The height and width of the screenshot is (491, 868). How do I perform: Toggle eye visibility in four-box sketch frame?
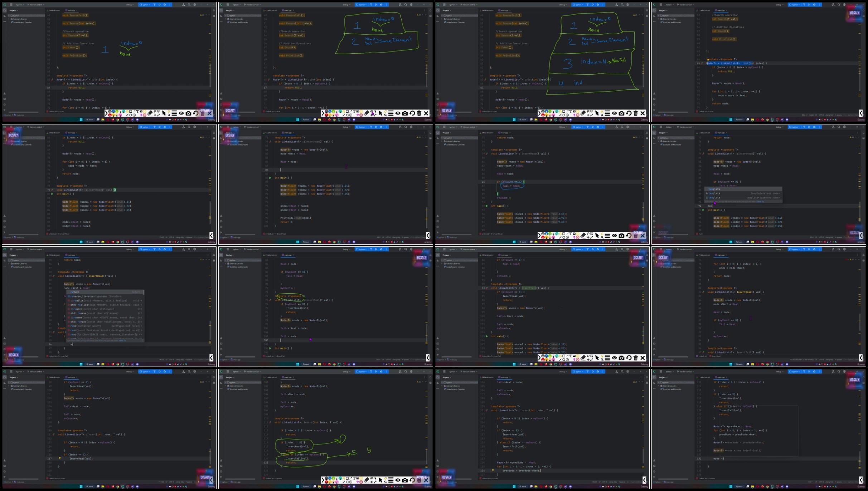coord(614,113)
